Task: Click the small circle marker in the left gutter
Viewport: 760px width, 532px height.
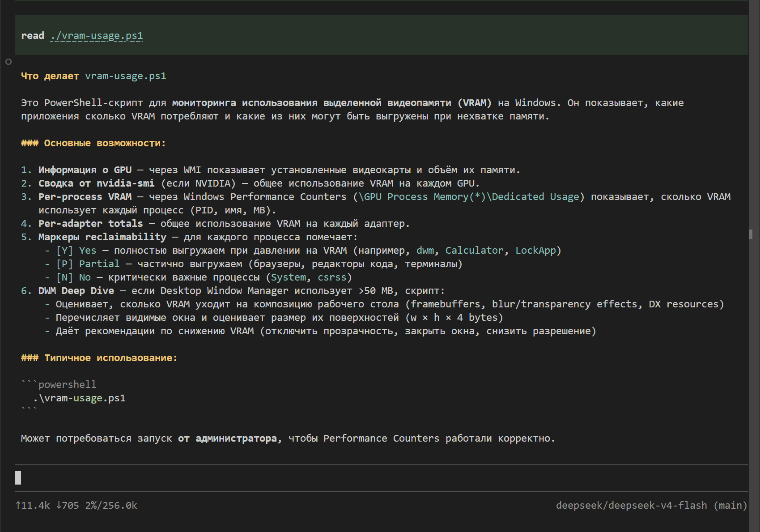Action: click(x=8, y=62)
